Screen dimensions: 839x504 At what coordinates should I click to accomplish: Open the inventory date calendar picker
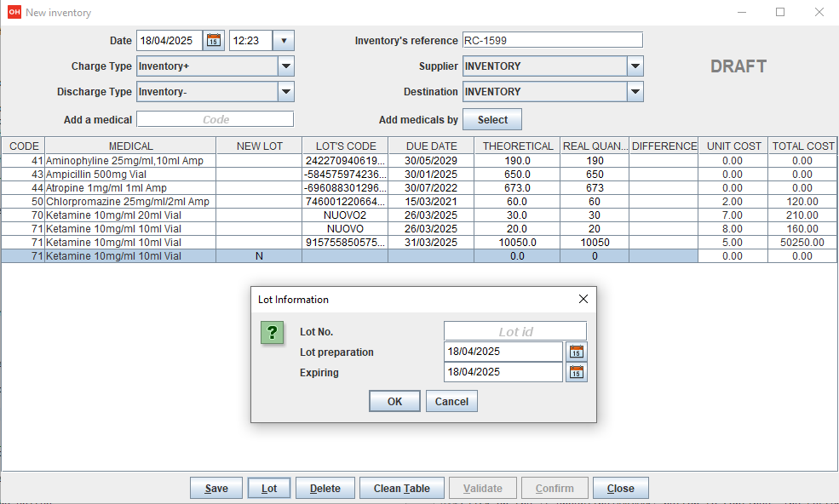pos(214,41)
